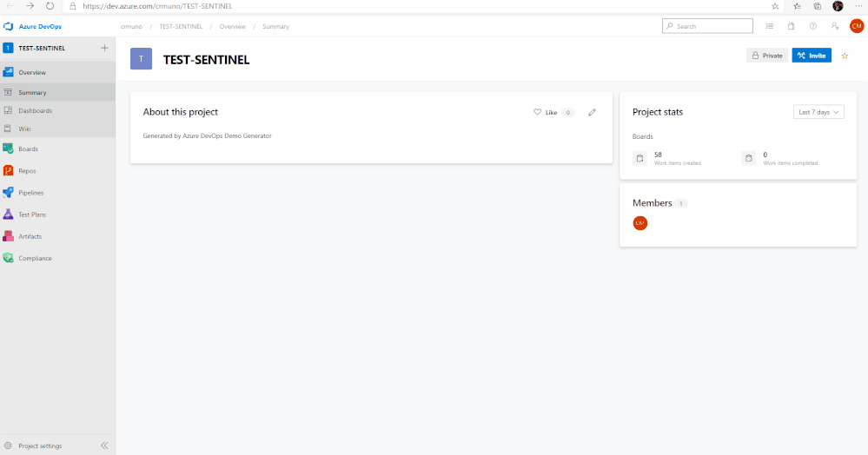Open Repos from the sidebar
The height and width of the screenshot is (455, 868).
click(57, 171)
